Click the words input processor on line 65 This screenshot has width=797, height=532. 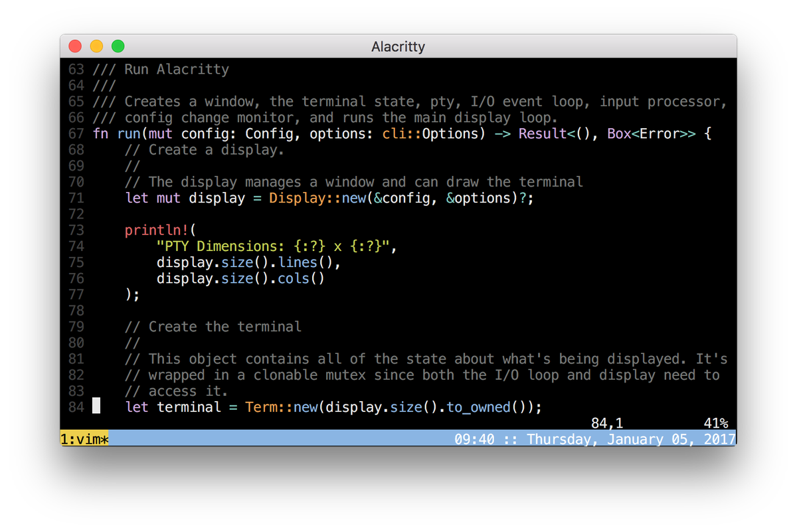coord(660,102)
